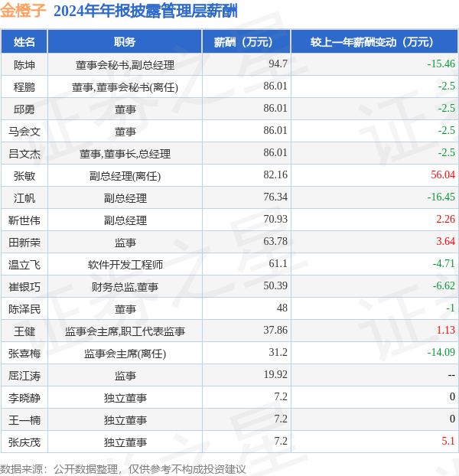Select the name 王一楠
Screen dimensions: 459x476
pos(24,420)
